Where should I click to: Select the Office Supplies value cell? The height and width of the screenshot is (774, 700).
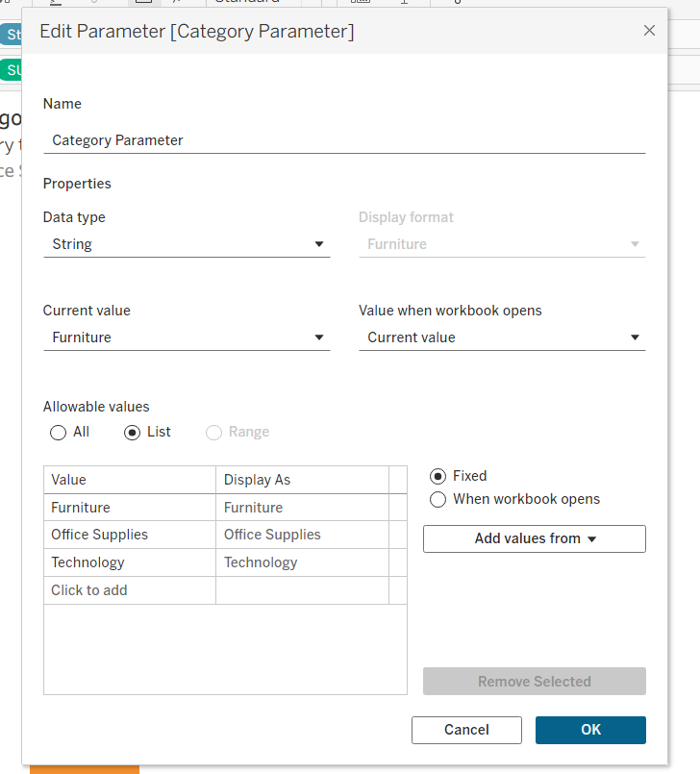[x=130, y=535]
